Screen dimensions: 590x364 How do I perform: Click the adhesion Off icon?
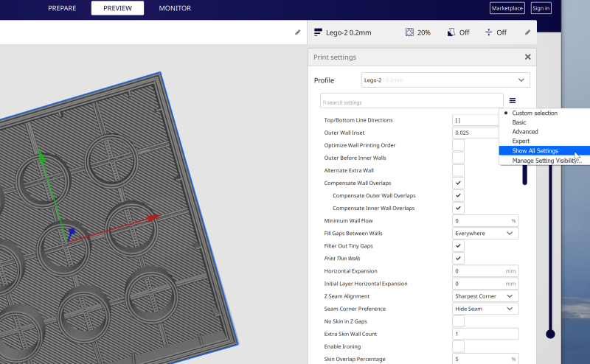point(488,32)
